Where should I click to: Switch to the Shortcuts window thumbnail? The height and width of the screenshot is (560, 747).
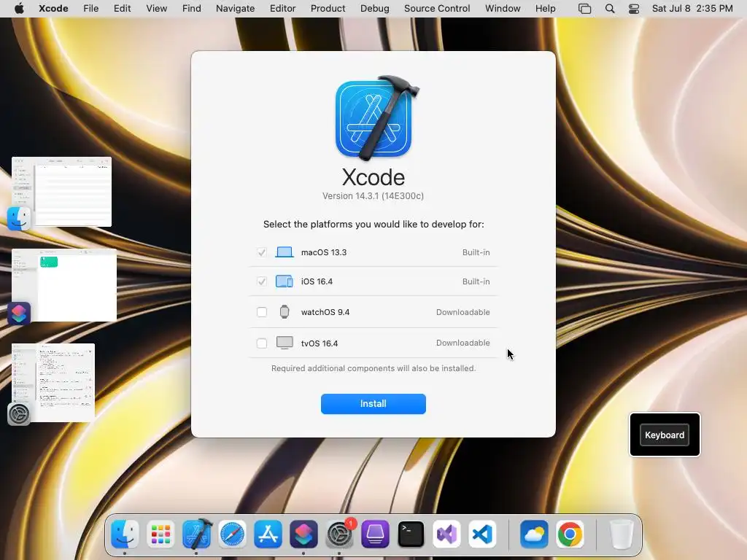click(x=64, y=285)
